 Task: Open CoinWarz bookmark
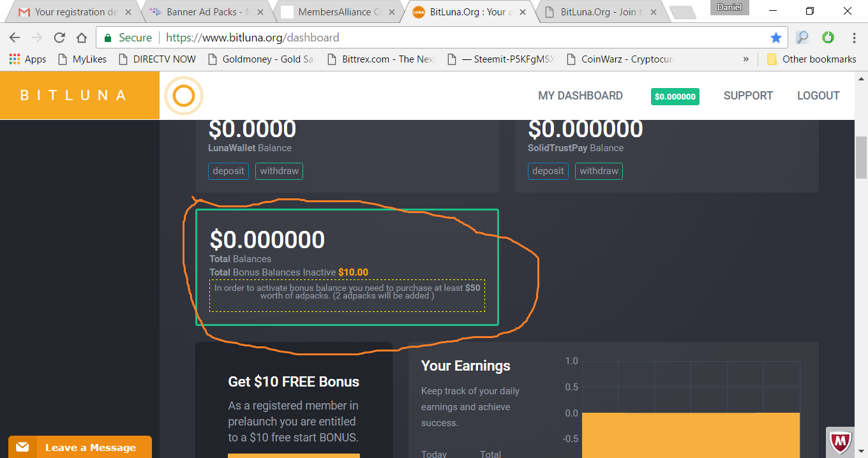point(620,59)
